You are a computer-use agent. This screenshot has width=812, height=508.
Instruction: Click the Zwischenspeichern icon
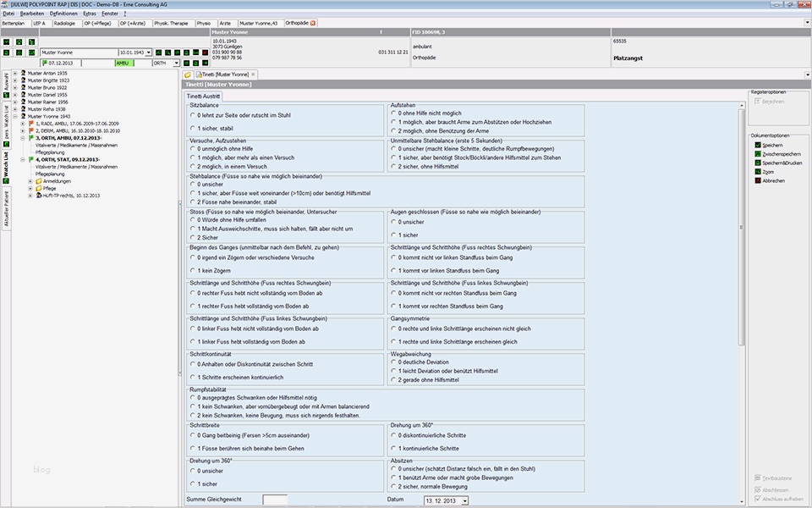click(x=757, y=154)
